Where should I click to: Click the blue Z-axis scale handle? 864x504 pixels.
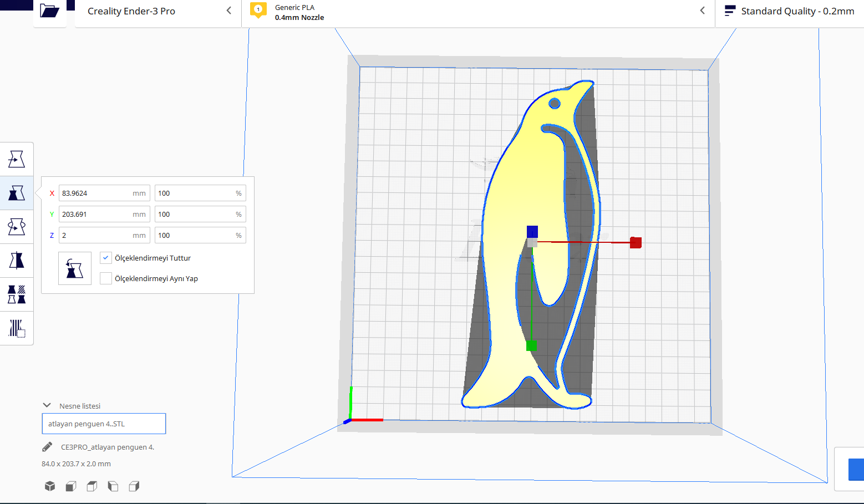532,231
